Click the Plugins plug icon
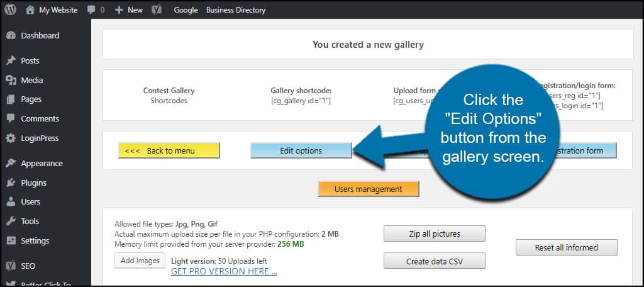This screenshot has width=644, height=287. coord(11,183)
